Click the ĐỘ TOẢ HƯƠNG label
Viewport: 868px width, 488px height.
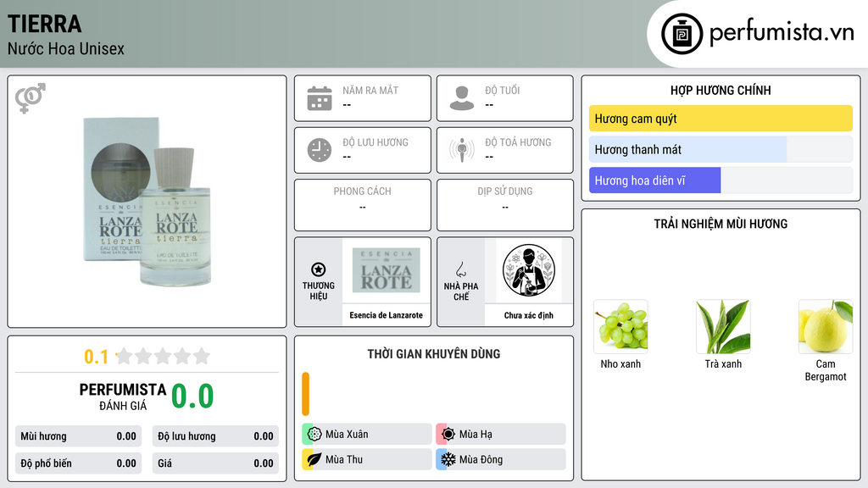[518, 142]
